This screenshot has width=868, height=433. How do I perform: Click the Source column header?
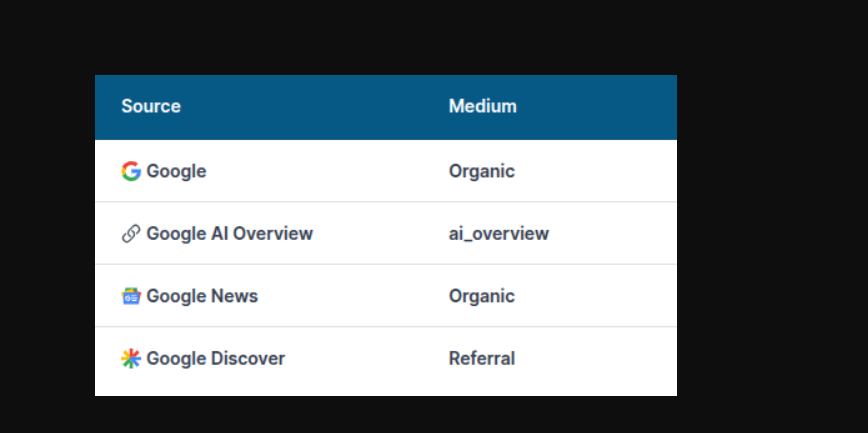(151, 106)
